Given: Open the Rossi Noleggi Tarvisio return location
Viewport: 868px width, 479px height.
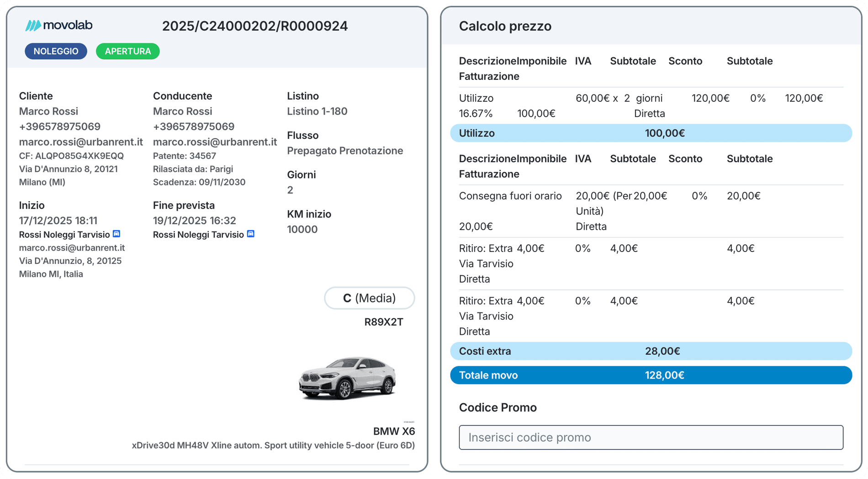Looking at the screenshot, I should (198, 235).
